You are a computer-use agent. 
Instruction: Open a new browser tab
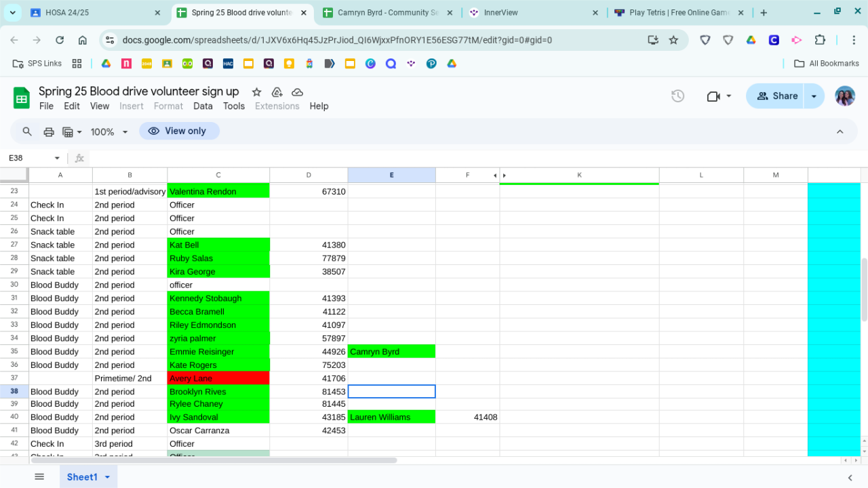[x=764, y=13]
